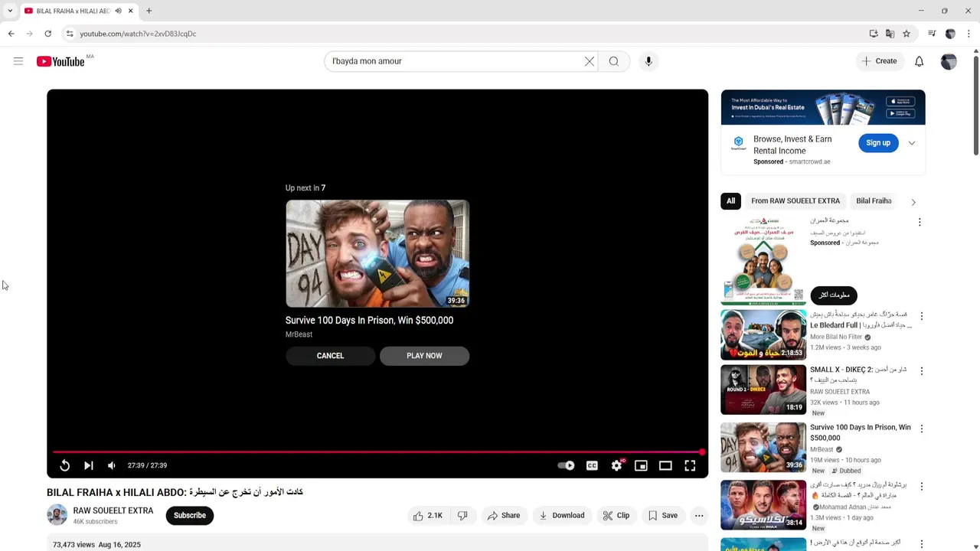Cancel the up next autoplay
The image size is (980, 551).
pyautogui.click(x=330, y=356)
